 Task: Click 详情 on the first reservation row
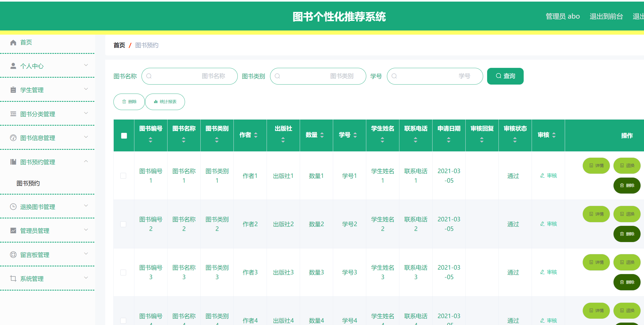(596, 165)
